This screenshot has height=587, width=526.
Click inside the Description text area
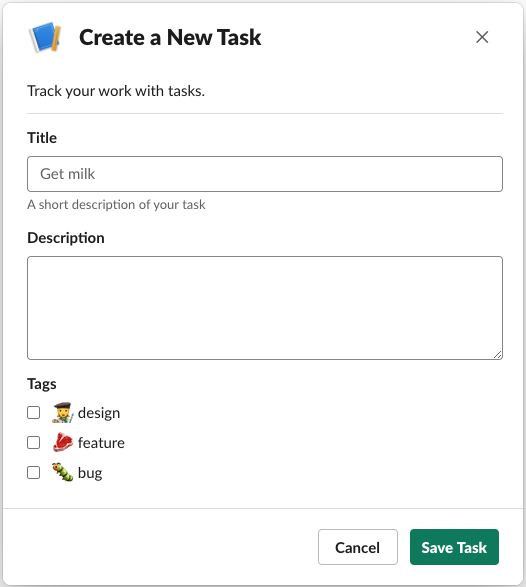265,308
